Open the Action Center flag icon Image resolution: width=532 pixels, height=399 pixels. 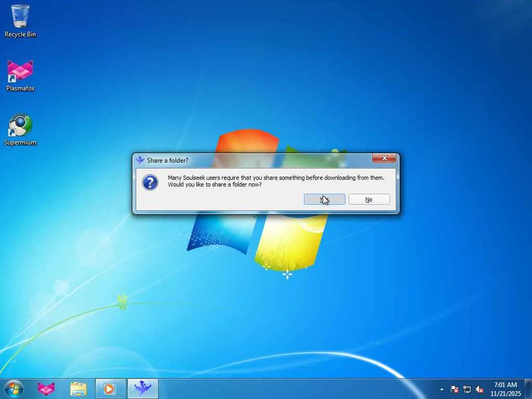pyautogui.click(x=454, y=390)
